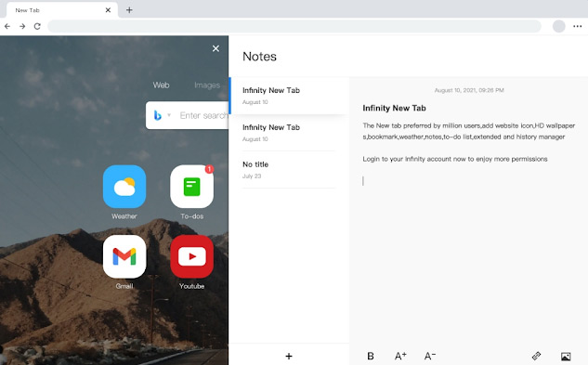The image size is (588, 365).
Task: Open the Bing search engine dropdown
Action: pos(169,115)
